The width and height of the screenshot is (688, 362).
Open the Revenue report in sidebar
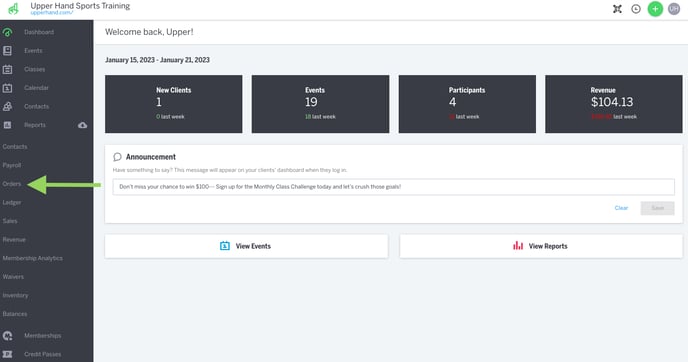coord(14,240)
